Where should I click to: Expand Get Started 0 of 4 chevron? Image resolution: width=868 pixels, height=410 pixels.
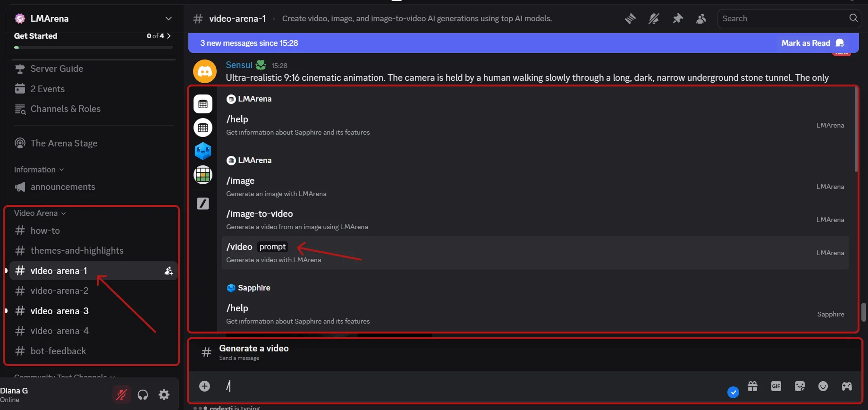click(169, 36)
